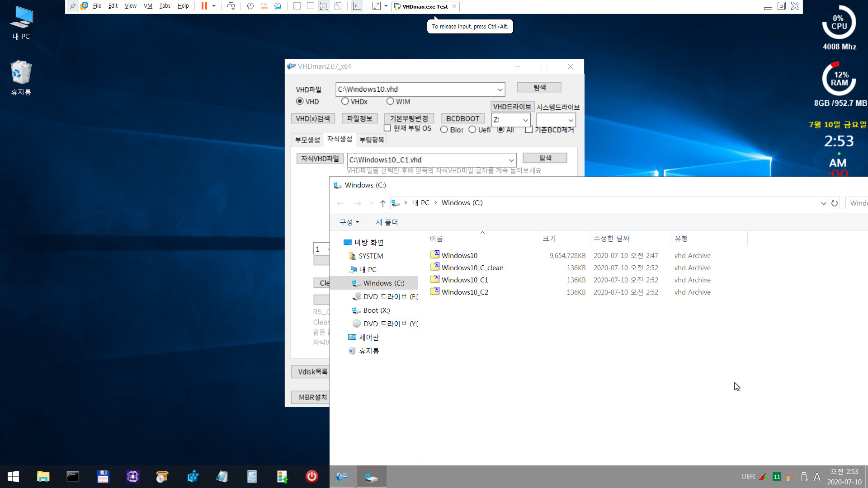Select the Windows10_C2 file
Image resolution: width=868 pixels, height=488 pixels.
click(465, 292)
